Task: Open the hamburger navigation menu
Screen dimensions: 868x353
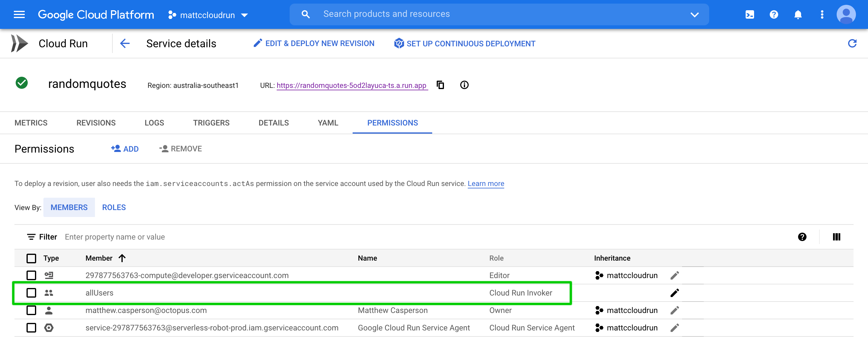Action: pyautogui.click(x=19, y=14)
